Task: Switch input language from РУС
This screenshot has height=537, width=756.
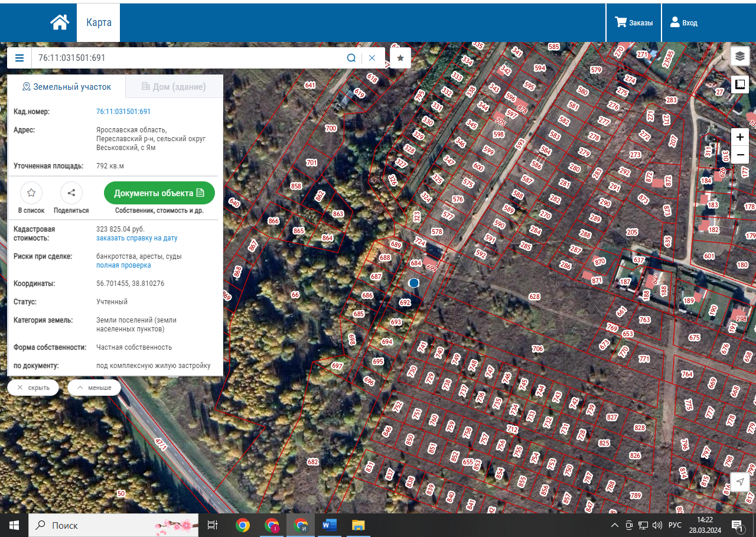Action: pyautogui.click(x=674, y=525)
